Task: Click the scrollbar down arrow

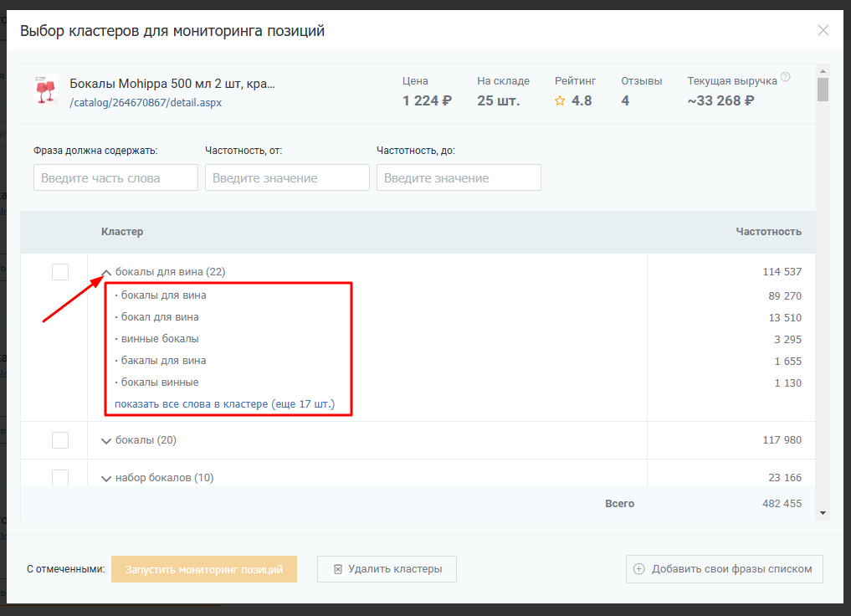Action: click(x=823, y=512)
